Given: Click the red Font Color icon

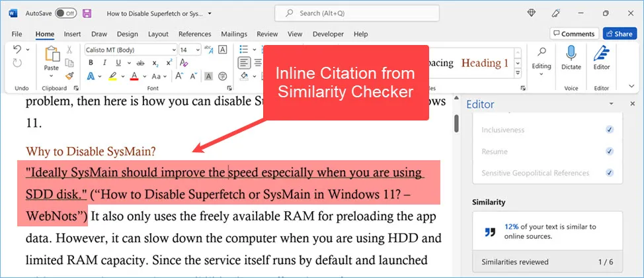Looking at the screenshot, I should 134,76.
